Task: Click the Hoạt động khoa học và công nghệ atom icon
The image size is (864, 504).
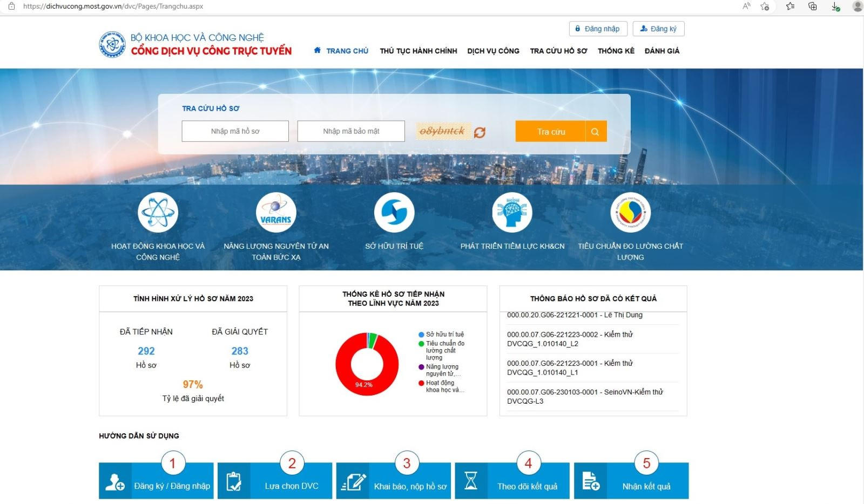Action: point(158,213)
